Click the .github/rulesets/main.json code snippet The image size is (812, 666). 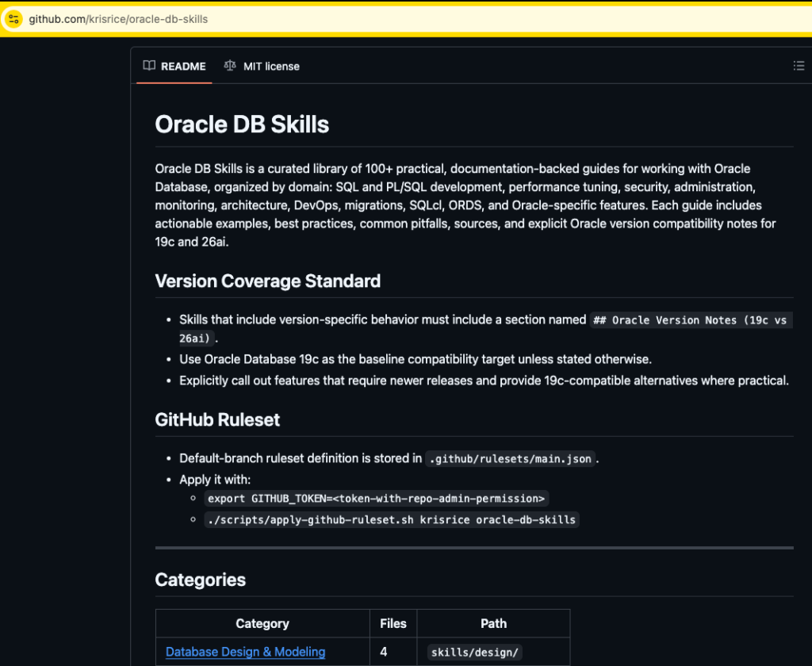[510, 458]
